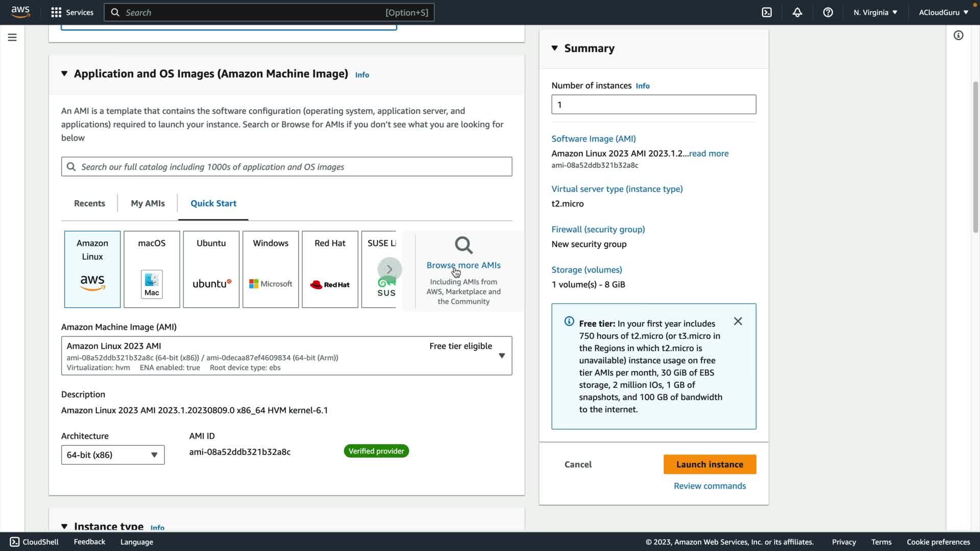Select the Red Hat OS tile
Screen dimensions: 980x551
pos(330,269)
